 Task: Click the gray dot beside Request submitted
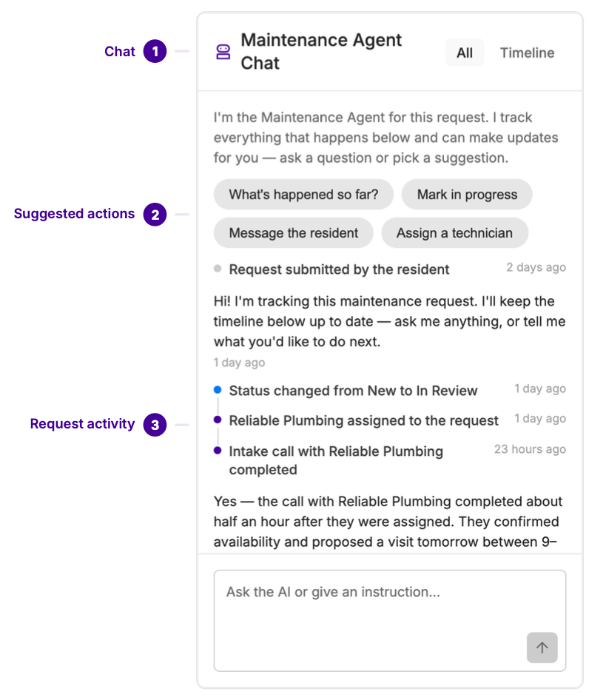pyautogui.click(x=218, y=269)
